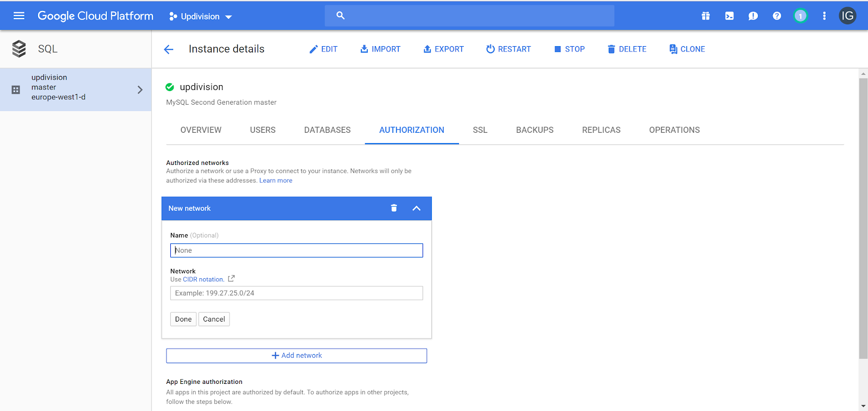Open the free trial gift icon

[706, 16]
